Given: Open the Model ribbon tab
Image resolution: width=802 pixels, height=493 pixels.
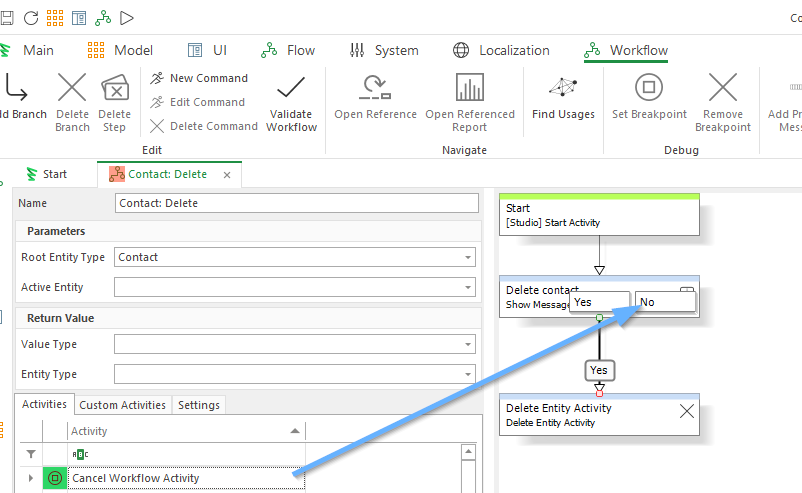Looking at the screenshot, I should click(120, 50).
